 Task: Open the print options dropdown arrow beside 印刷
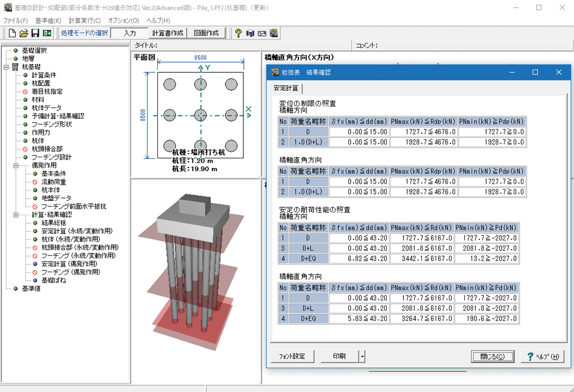362,356
